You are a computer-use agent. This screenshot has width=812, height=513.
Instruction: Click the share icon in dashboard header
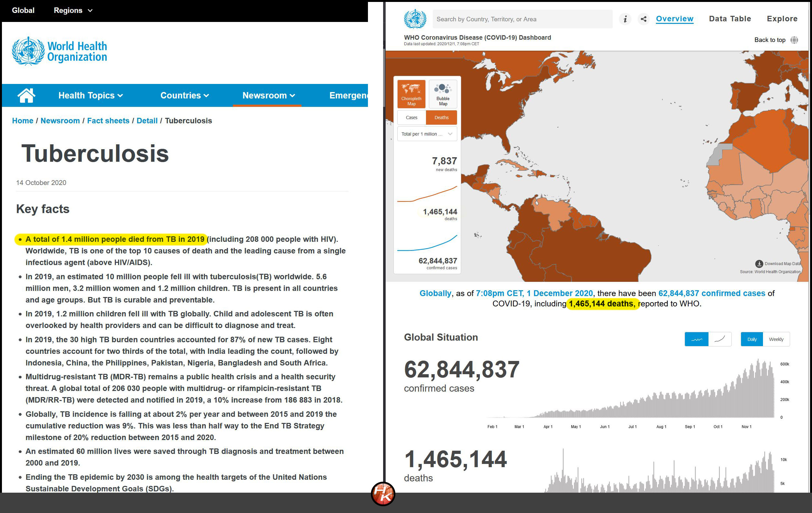point(643,19)
